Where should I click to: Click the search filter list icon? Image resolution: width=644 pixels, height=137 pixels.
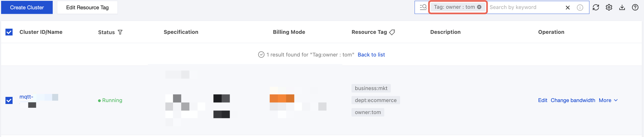(423, 7)
